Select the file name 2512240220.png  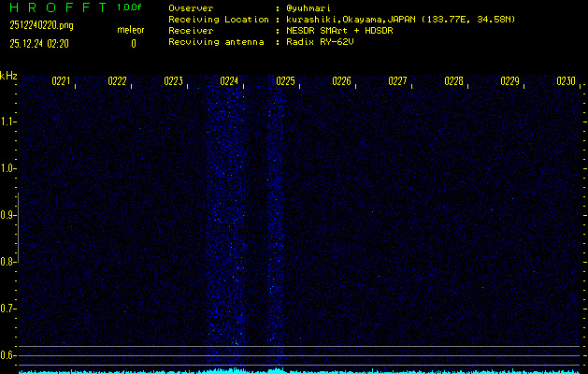pyautogui.click(x=41, y=25)
